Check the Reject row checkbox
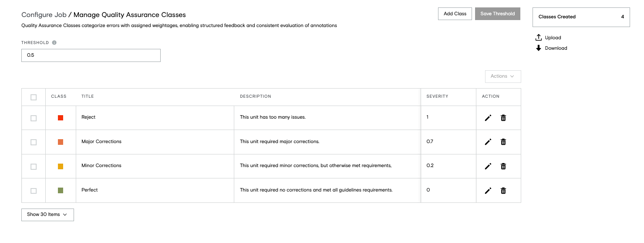 coord(34,118)
